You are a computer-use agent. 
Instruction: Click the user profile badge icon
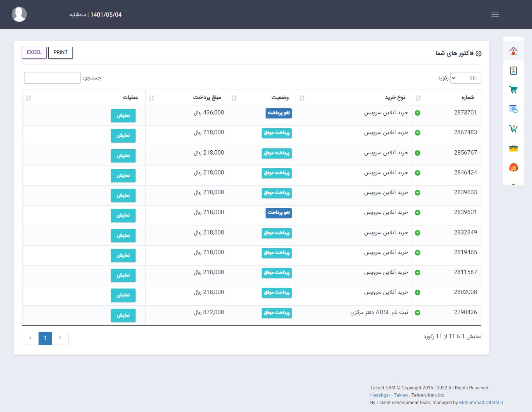[x=513, y=70]
